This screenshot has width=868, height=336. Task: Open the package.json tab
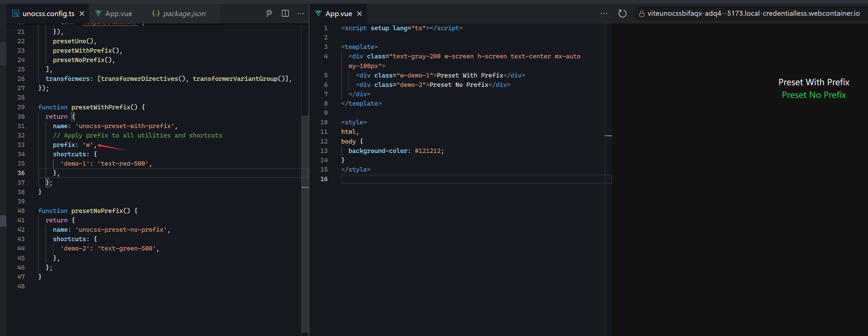[184, 13]
